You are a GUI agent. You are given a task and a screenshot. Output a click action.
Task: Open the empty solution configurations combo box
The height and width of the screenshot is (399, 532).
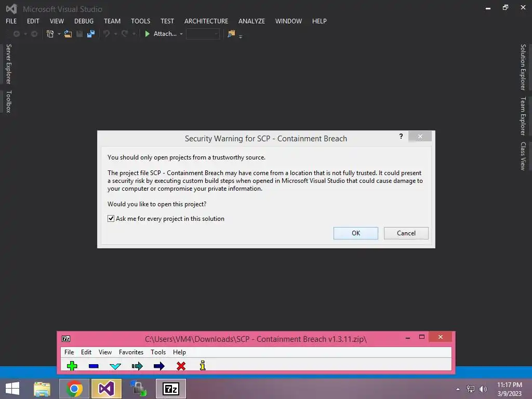(203, 34)
